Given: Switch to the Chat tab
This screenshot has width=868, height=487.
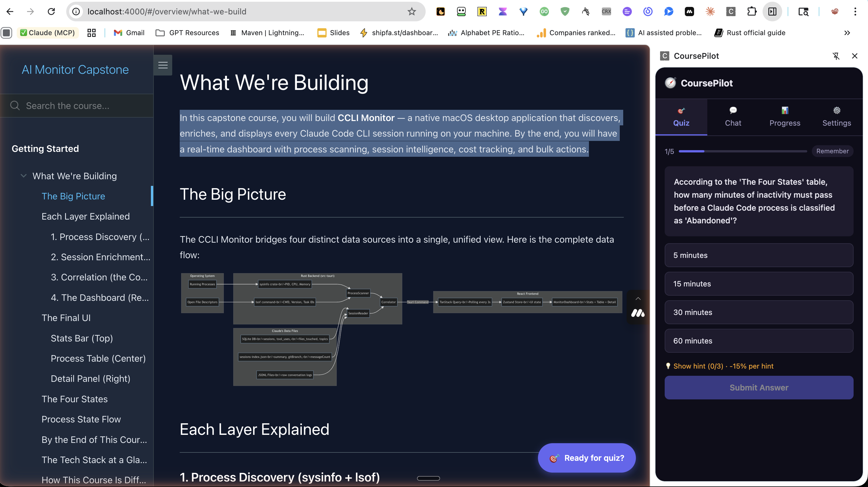Looking at the screenshot, I should 733,117.
